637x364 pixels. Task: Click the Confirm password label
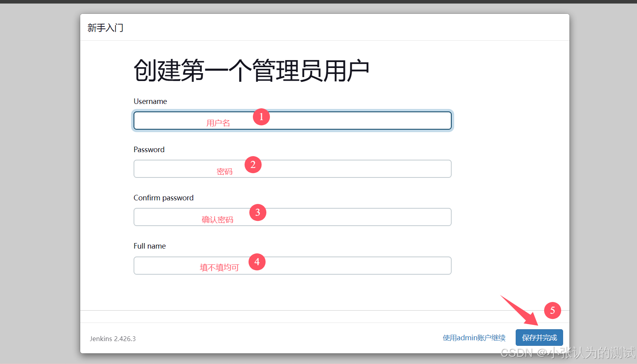point(164,198)
